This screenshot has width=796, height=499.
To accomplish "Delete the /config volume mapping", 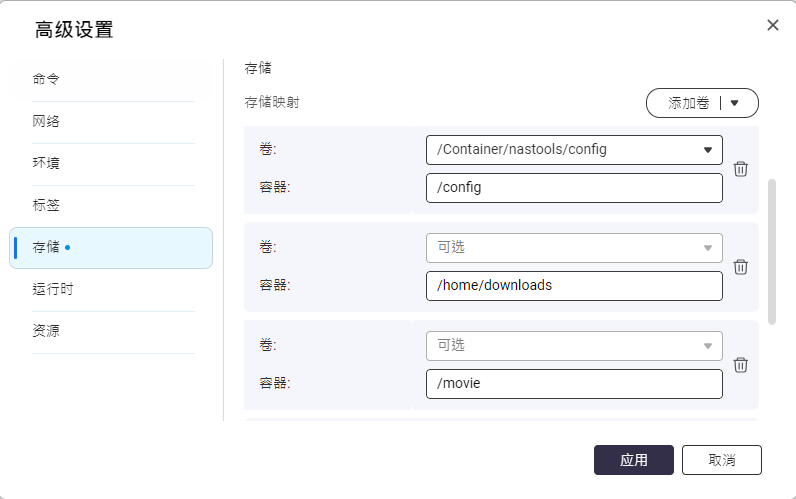I will 741,169.
